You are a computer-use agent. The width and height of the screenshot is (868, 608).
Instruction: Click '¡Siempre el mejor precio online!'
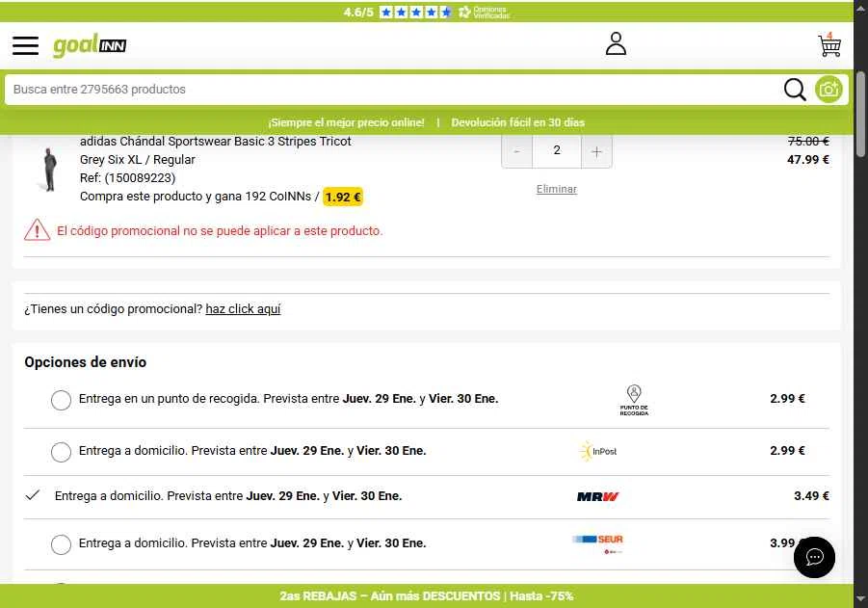(347, 122)
